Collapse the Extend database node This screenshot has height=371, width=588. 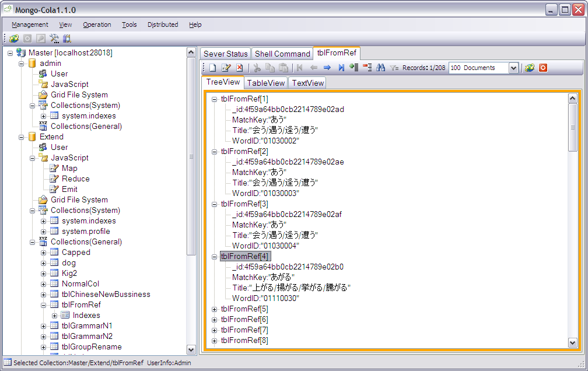(x=22, y=137)
